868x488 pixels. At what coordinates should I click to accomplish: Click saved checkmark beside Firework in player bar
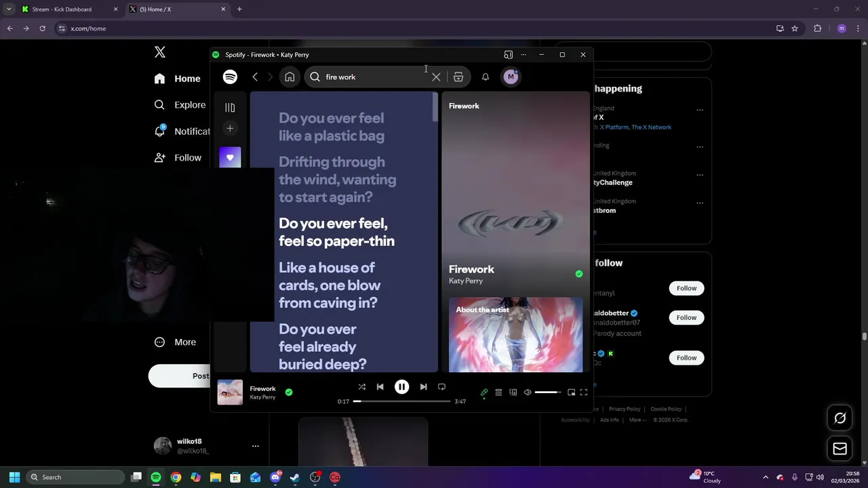pos(289,392)
